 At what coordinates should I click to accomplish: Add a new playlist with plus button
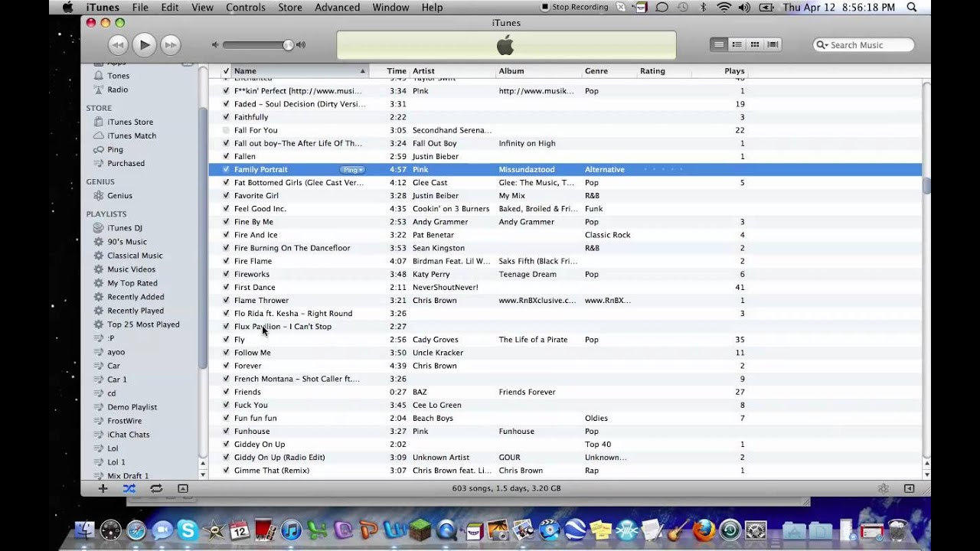(x=103, y=488)
